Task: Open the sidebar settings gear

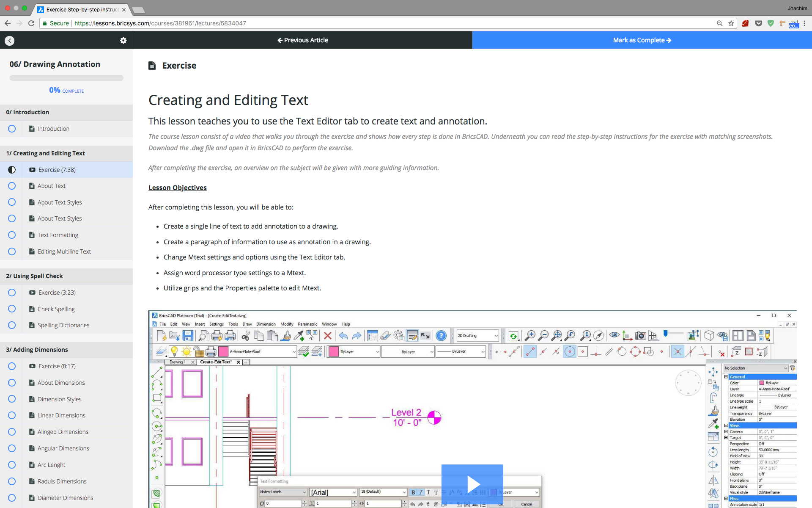Action: 123,40
